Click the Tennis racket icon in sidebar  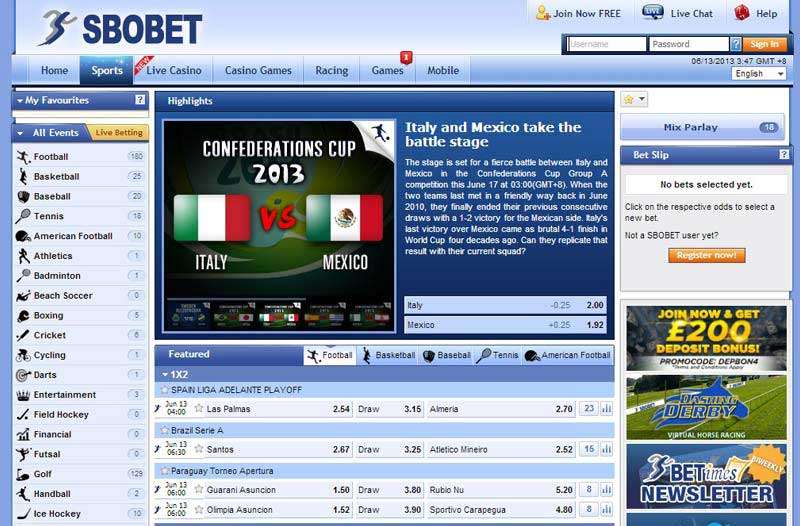(23, 216)
